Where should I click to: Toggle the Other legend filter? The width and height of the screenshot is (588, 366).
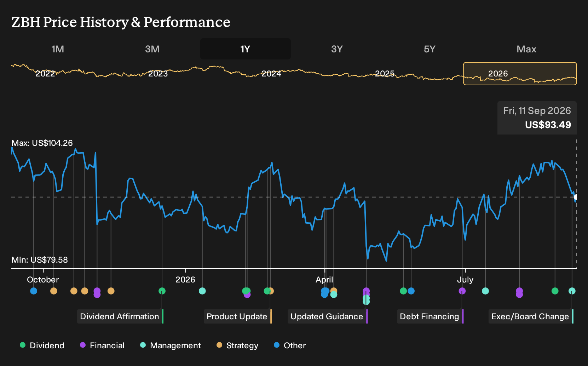pyautogui.click(x=290, y=345)
